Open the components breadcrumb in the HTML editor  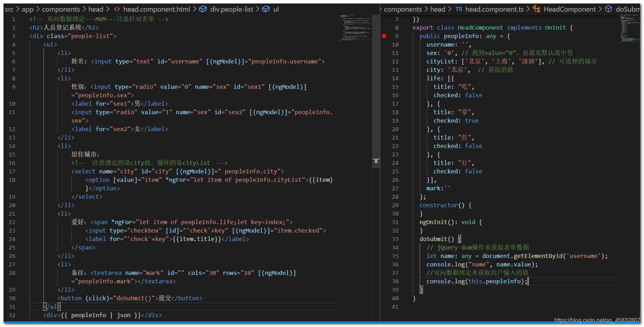pyautogui.click(x=61, y=9)
